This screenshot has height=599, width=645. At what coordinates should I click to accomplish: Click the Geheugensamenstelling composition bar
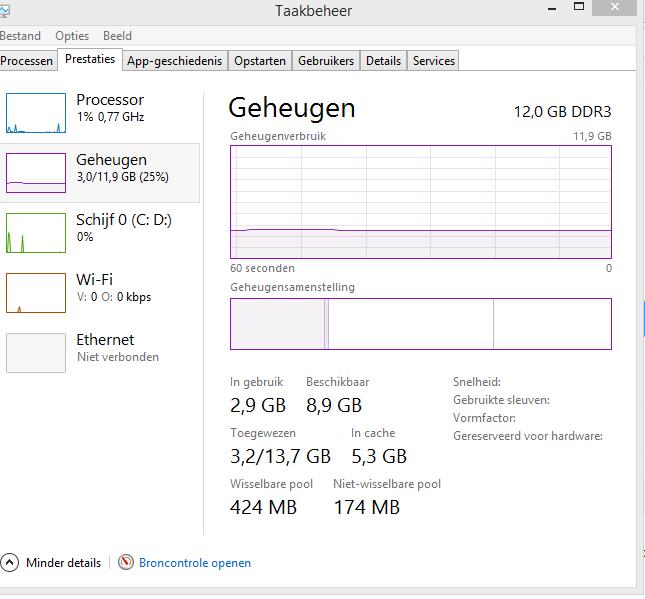coord(420,324)
